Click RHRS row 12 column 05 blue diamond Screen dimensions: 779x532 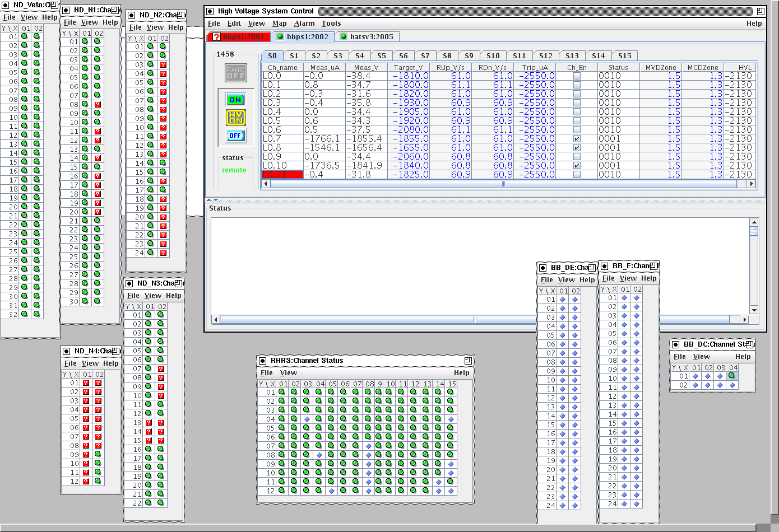331,491
